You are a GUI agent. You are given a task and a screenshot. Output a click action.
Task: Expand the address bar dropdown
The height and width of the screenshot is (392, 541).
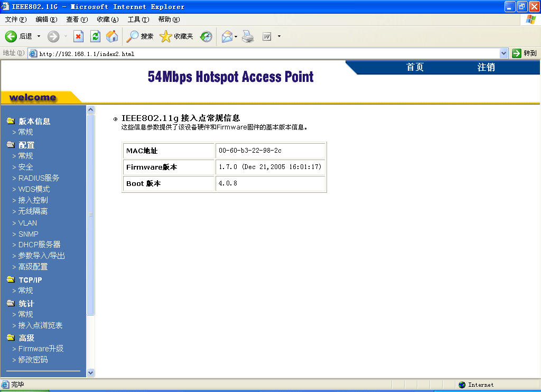(x=503, y=53)
